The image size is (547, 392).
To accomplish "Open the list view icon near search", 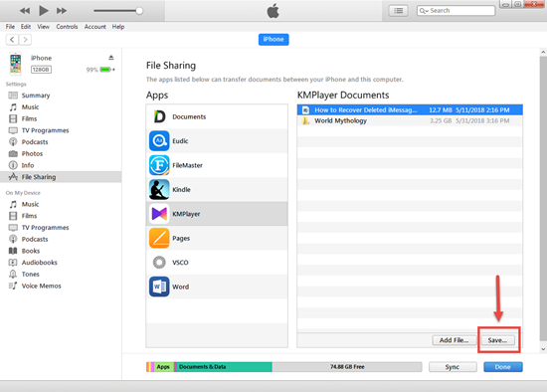I will pyautogui.click(x=399, y=11).
